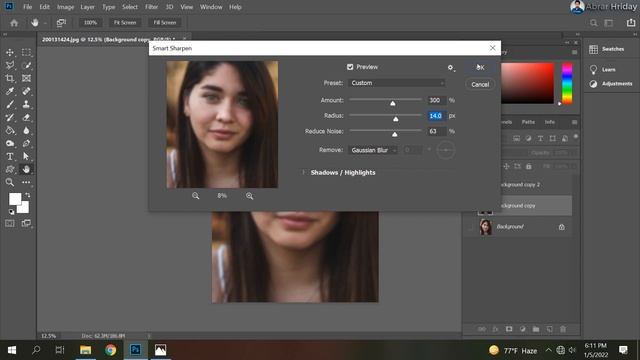Screen dimensions: 640x360
Task: Reset default foreground and background colors
Action: tap(11, 211)
